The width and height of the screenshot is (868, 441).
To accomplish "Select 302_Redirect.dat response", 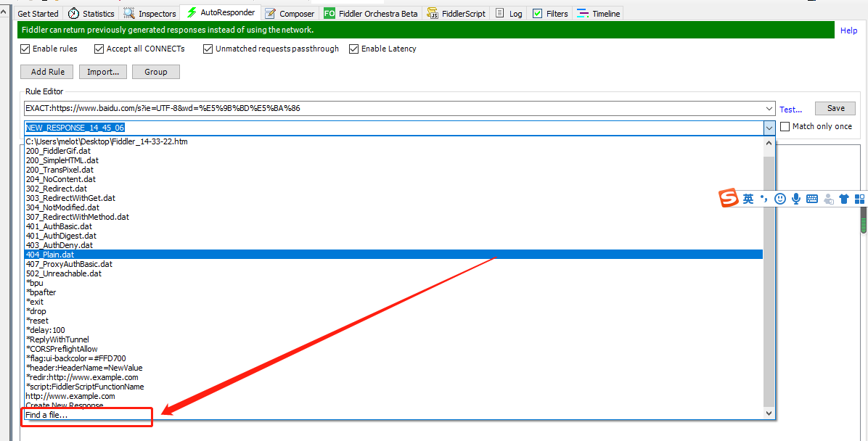I will (393, 189).
